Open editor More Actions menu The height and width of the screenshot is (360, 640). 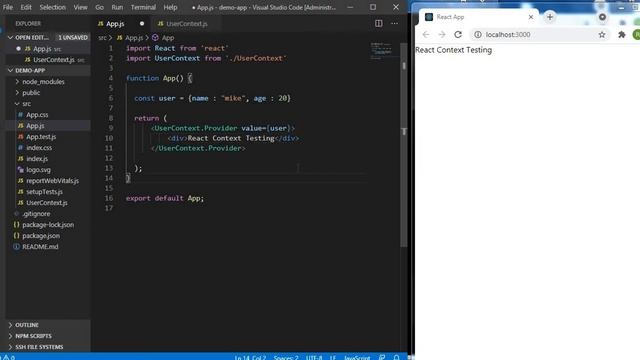394,23
